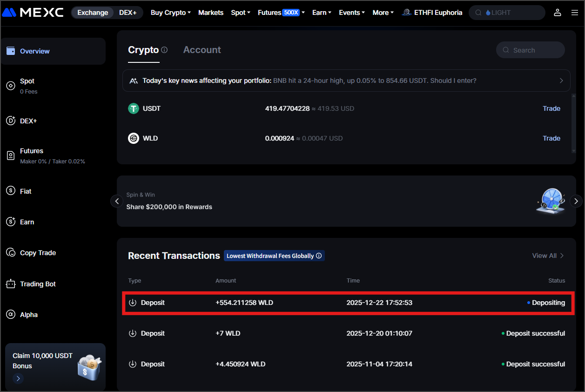Go to the next promo banner

point(576,201)
